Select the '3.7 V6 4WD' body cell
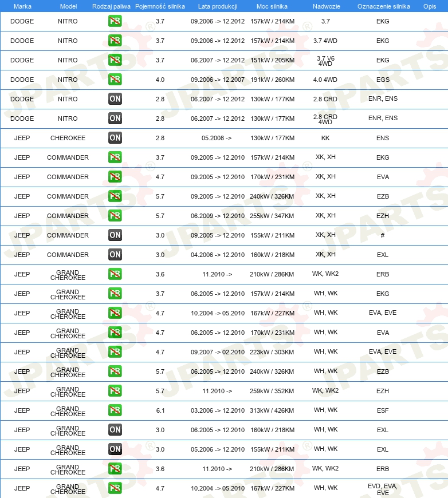 (325, 61)
